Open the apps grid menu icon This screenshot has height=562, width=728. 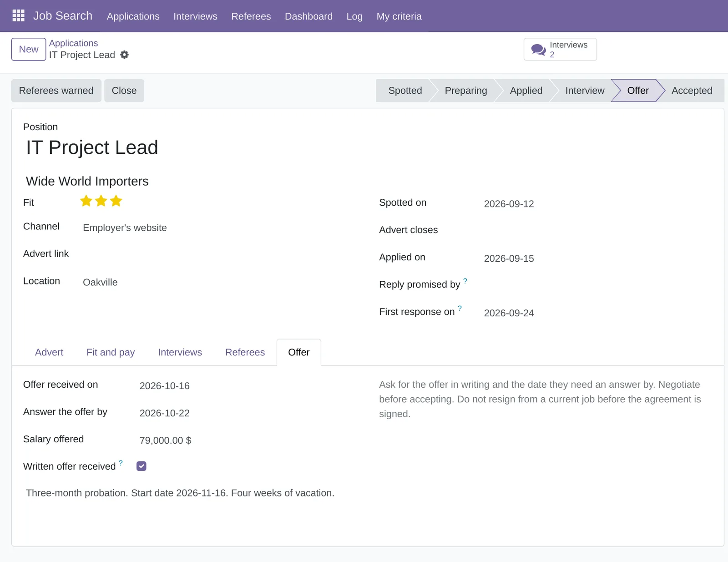pos(18,16)
